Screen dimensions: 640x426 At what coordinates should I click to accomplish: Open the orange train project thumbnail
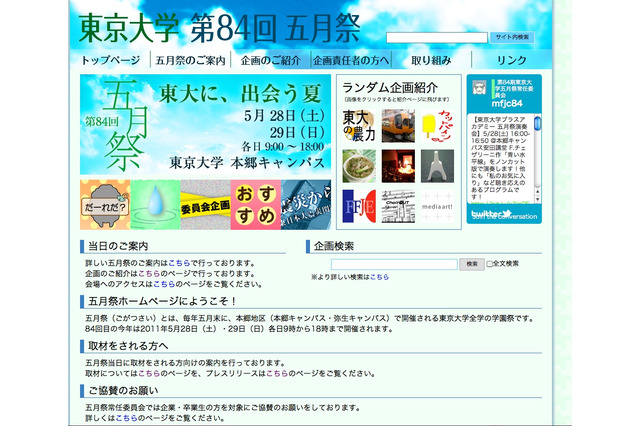[398, 126]
